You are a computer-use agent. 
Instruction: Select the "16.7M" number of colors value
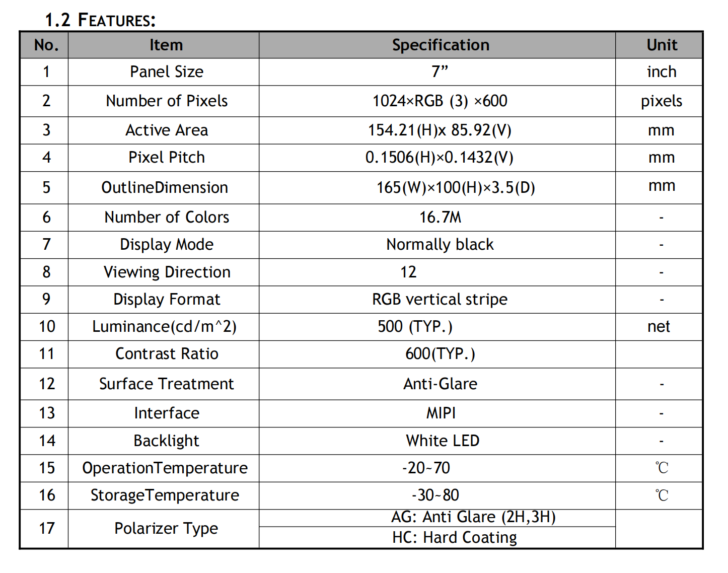pyautogui.click(x=440, y=217)
